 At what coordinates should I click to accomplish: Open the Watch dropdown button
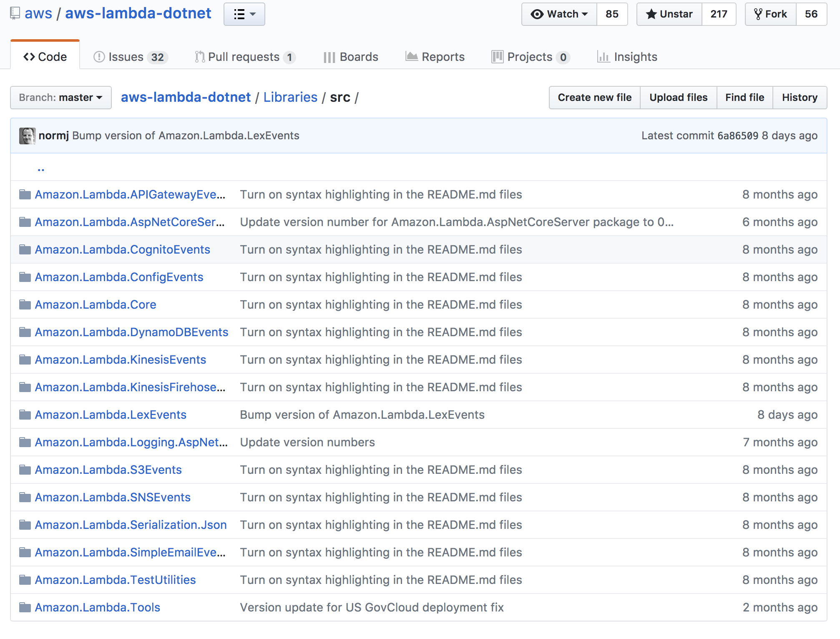click(x=559, y=14)
